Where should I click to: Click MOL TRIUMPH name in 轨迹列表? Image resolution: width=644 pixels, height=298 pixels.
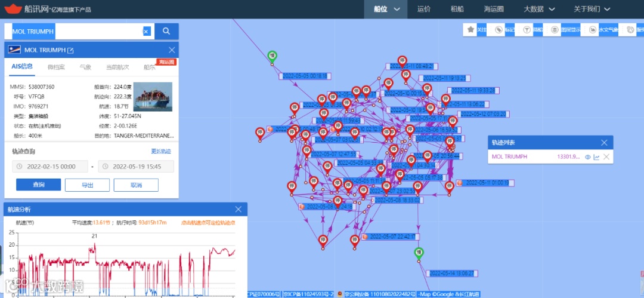pos(509,157)
